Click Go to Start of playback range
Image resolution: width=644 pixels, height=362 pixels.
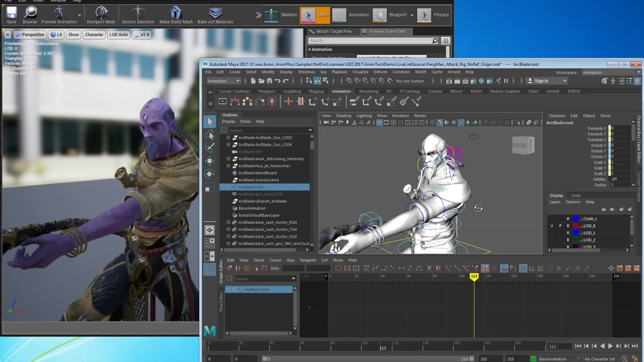coord(578,346)
